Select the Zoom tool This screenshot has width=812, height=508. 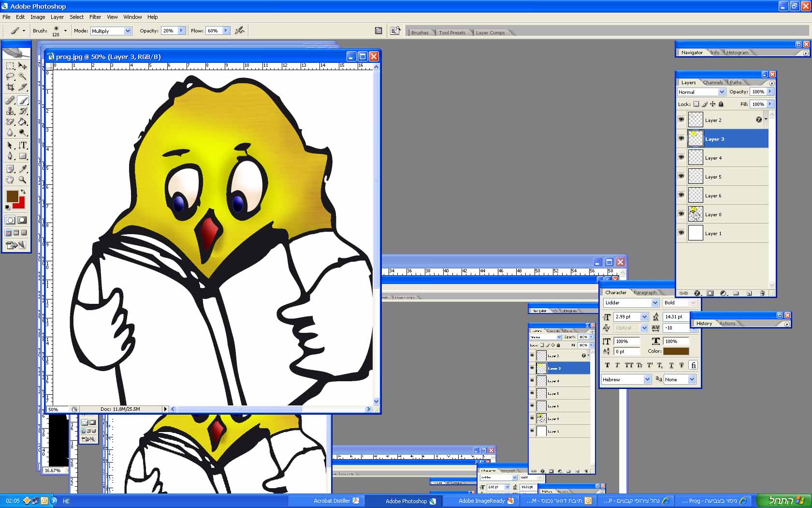pyautogui.click(x=23, y=179)
